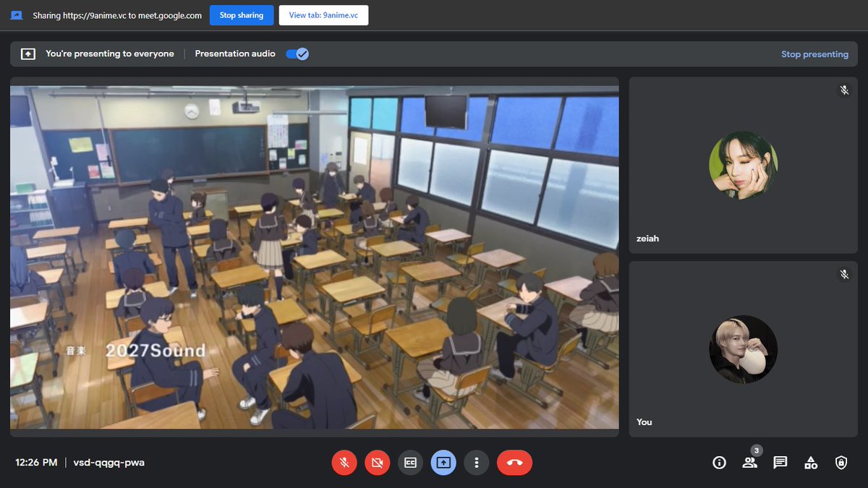Click the 'Presentation audio' label
Viewport: 868px width, 488px height.
[x=235, y=54]
